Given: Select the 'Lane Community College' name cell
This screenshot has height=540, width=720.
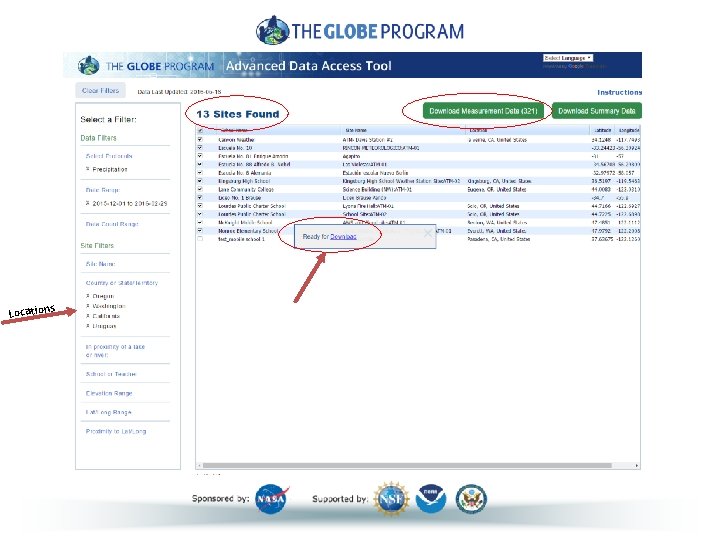Looking at the screenshot, I should point(246,189).
